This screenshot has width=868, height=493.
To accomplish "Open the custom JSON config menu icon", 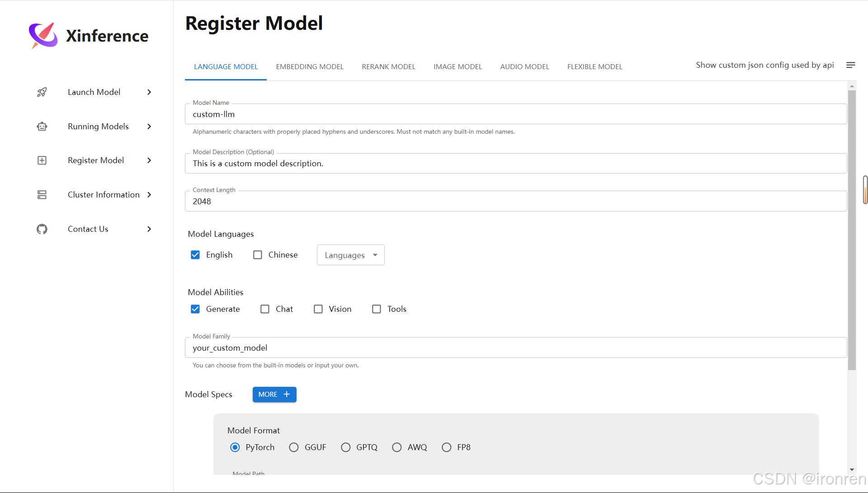I will [850, 65].
